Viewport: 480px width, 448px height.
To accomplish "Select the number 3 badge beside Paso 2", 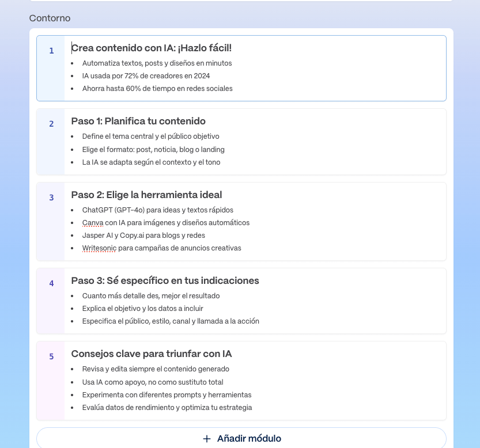I will coord(51,198).
